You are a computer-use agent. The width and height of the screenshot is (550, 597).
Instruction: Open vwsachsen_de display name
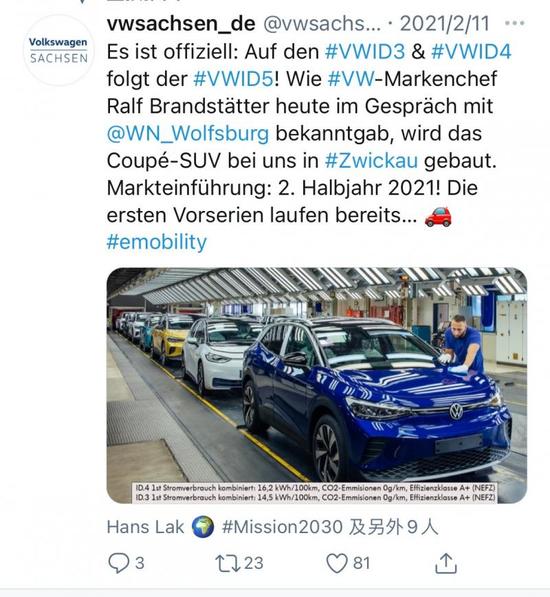click(181, 24)
